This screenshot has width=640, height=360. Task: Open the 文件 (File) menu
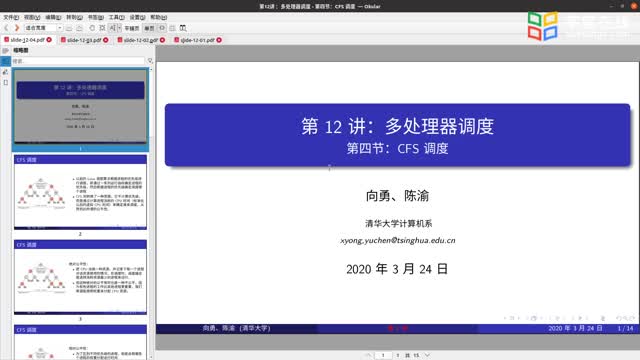pyautogui.click(x=11, y=17)
